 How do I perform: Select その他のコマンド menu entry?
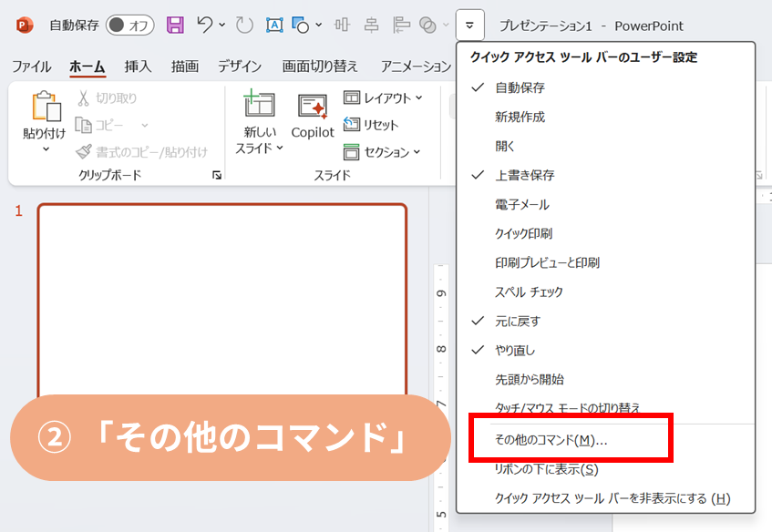[551, 440]
